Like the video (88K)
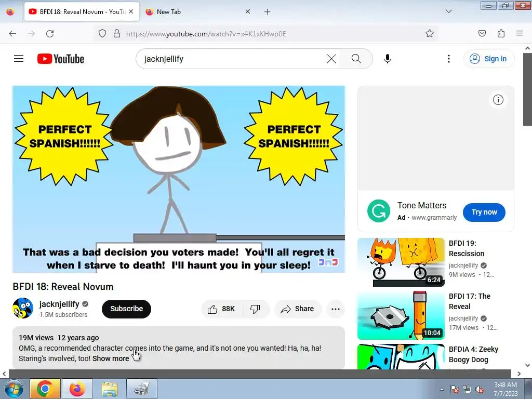Screen dimensions: 532x399 pos(222,309)
